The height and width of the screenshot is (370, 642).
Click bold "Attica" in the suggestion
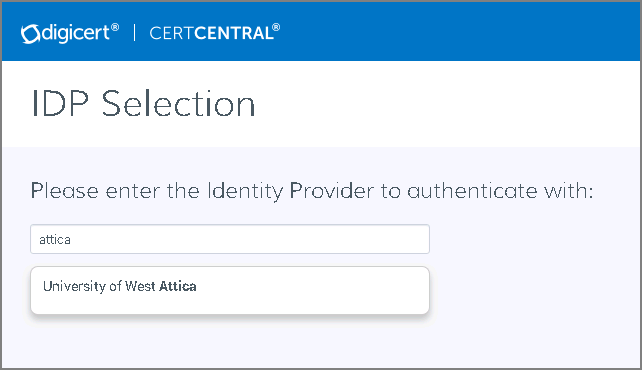(178, 286)
